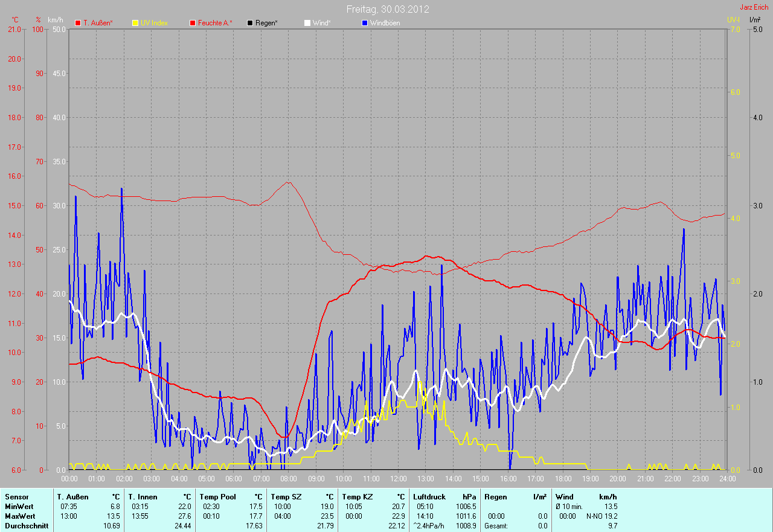Screen dimensions: 773x532
Task: Click the '21.0' temperature axis tick
Action: 13,30
